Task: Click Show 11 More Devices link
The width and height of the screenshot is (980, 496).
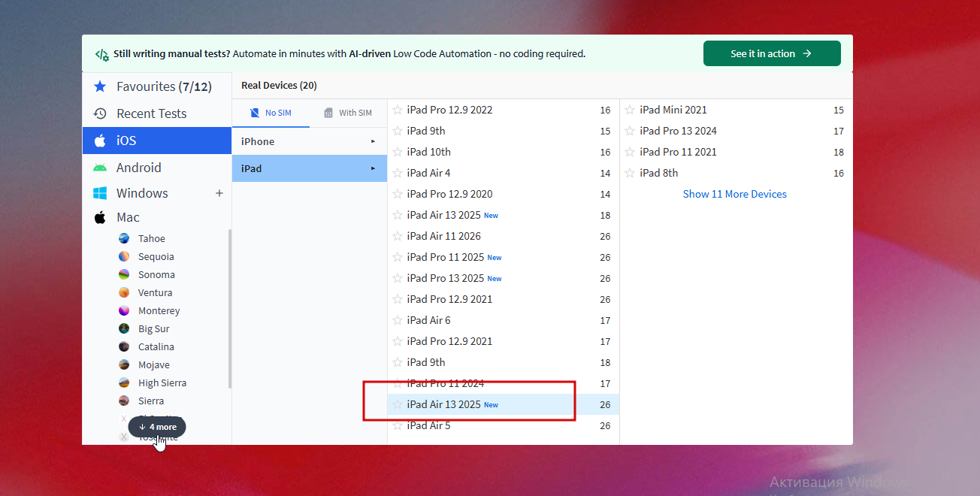Action: tap(734, 194)
